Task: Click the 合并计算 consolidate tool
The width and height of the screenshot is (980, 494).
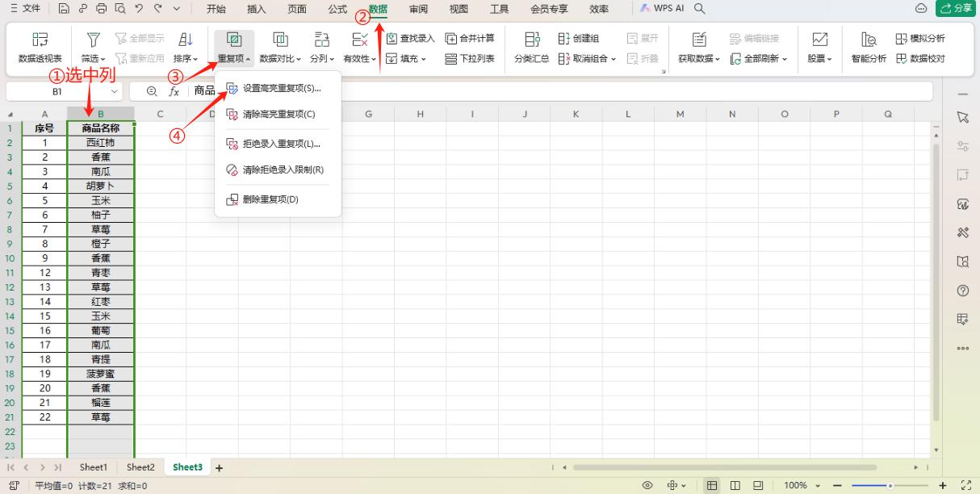Action: coord(471,38)
